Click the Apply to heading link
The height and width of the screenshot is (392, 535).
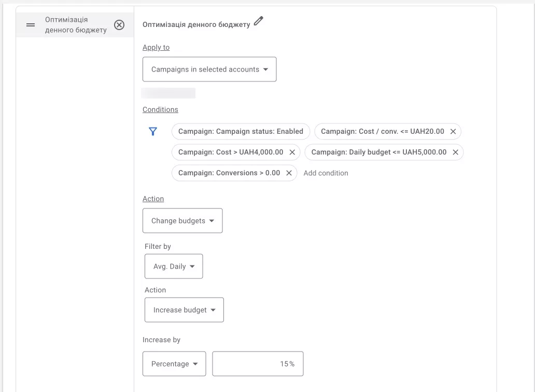coord(156,47)
